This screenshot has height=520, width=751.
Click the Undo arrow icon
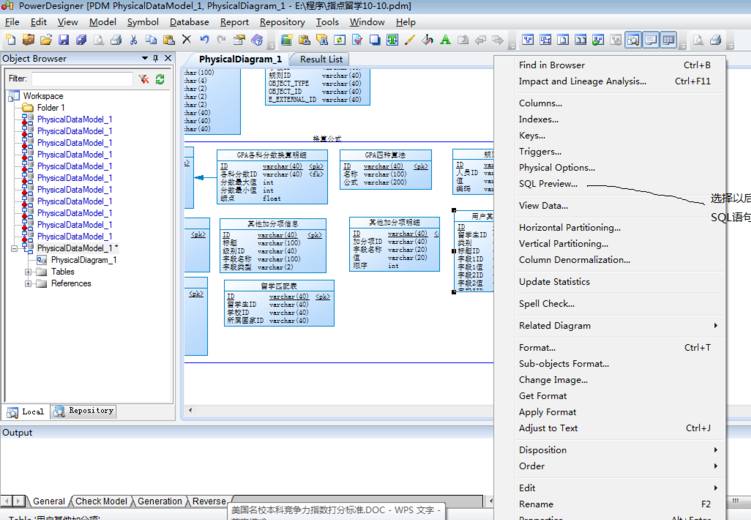pos(205,40)
